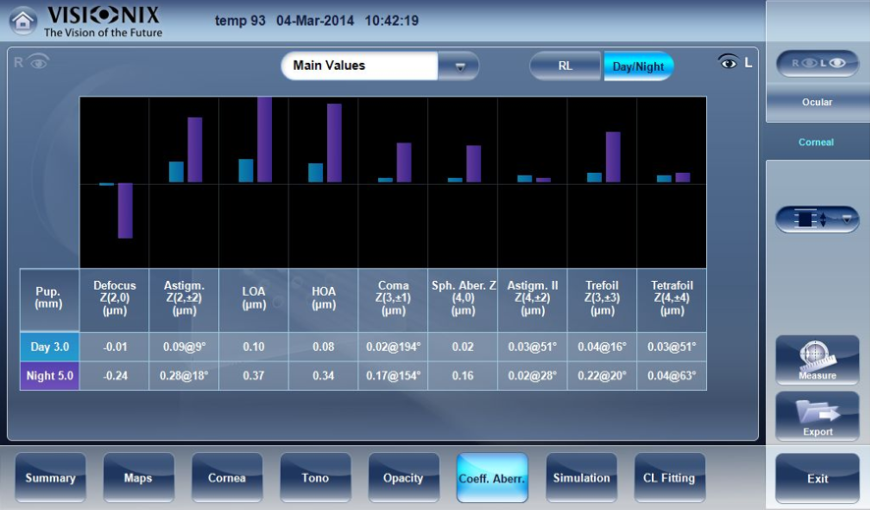Click the Night 5.0 HOA purple bar
Image resolution: width=870 pixels, height=510 pixels.
tap(334, 142)
